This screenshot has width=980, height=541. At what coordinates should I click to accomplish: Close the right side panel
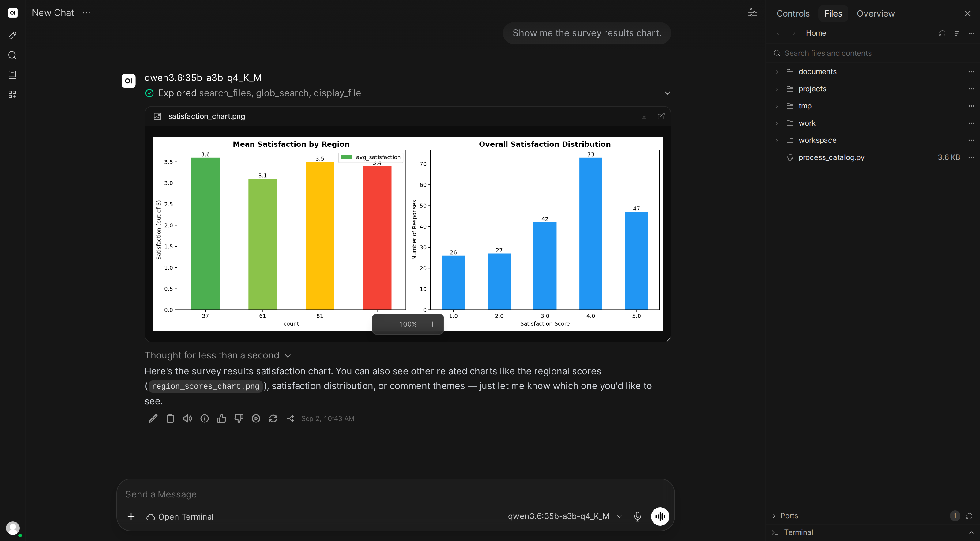click(967, 13)
